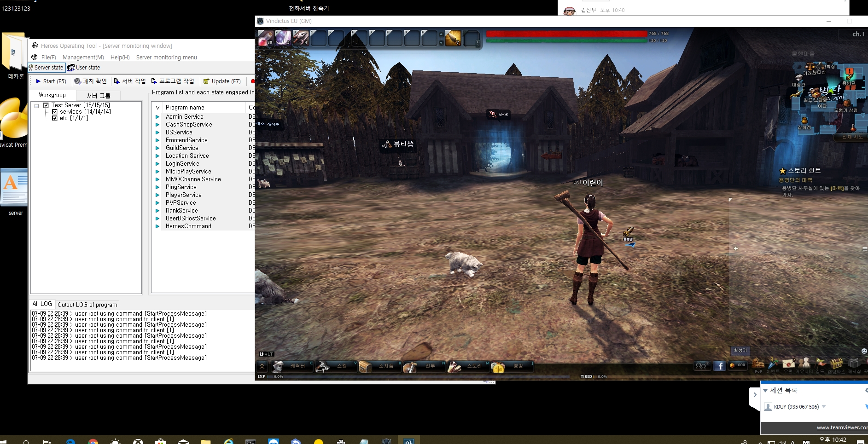Toggle the etc [1/1/1] checkbox
The width and height of the screenshot is (868, 444).
pos(55,118)
